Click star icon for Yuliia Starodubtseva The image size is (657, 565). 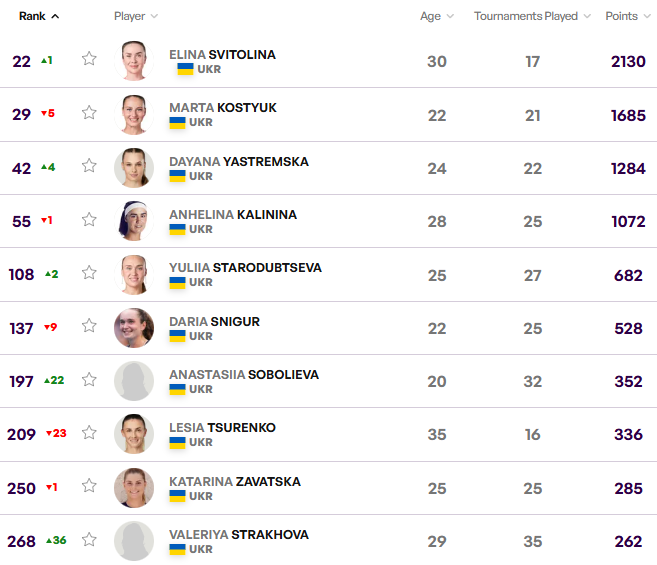(89, 273)
